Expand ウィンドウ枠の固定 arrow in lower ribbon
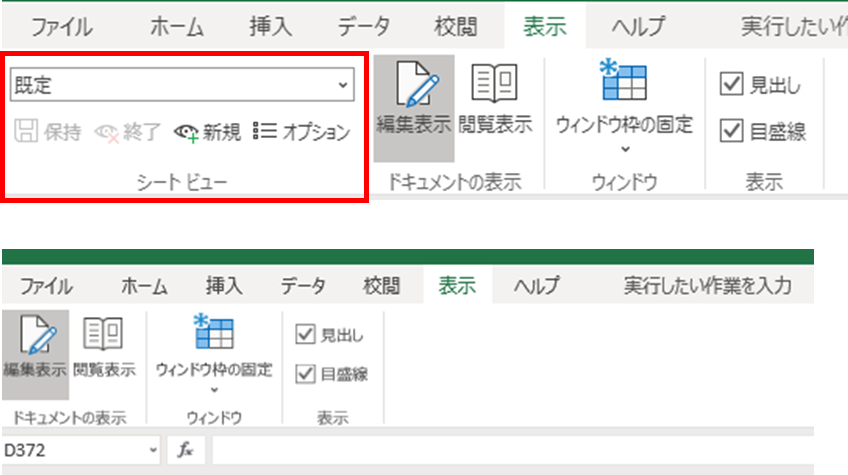Screen dimensions: 848x475 coord(214,390)
